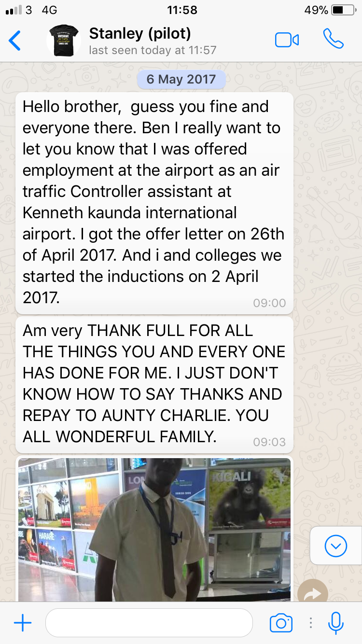
Task: Start a video call with Stanley
Action: click(287, 40)
